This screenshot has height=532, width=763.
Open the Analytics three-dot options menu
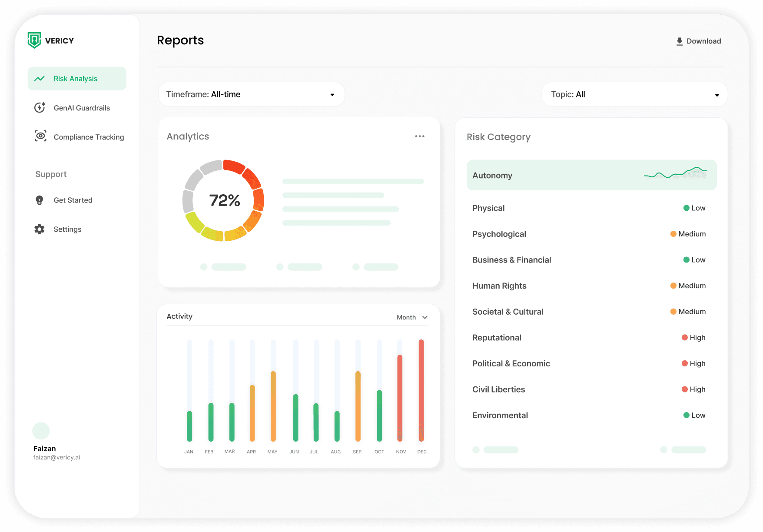coord(419,136)
